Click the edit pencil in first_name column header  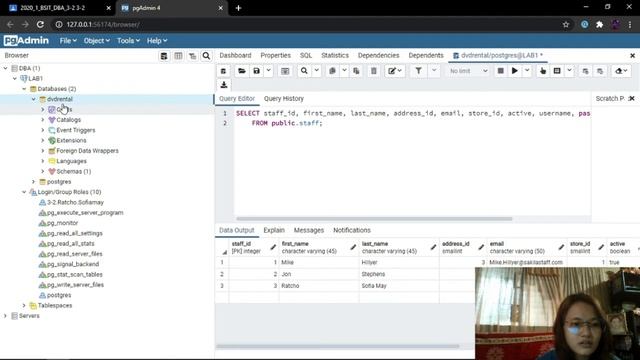(353, 247)
